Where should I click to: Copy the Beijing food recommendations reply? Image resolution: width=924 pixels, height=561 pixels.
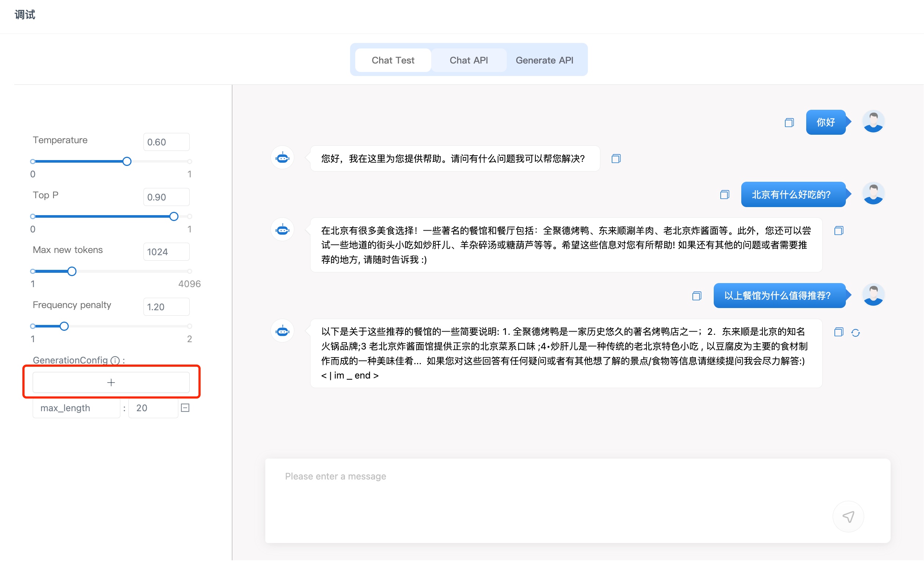tap(838, 231)
